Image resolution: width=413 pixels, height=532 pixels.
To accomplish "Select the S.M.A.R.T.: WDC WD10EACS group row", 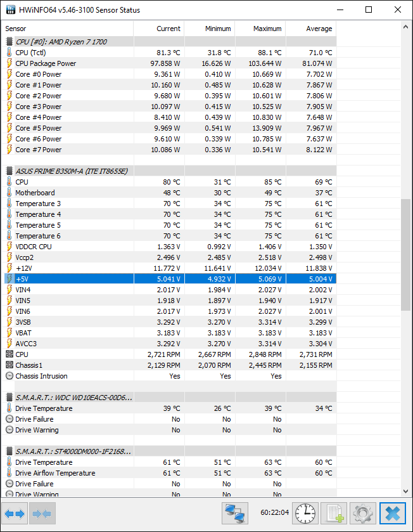I will (x=168, y=398).
